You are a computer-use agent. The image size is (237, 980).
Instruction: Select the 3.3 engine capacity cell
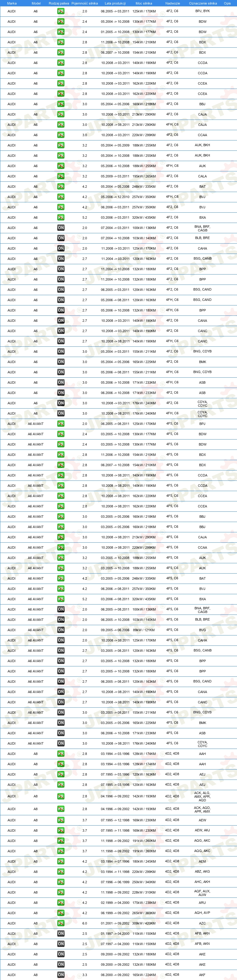[x=85, y=975]
